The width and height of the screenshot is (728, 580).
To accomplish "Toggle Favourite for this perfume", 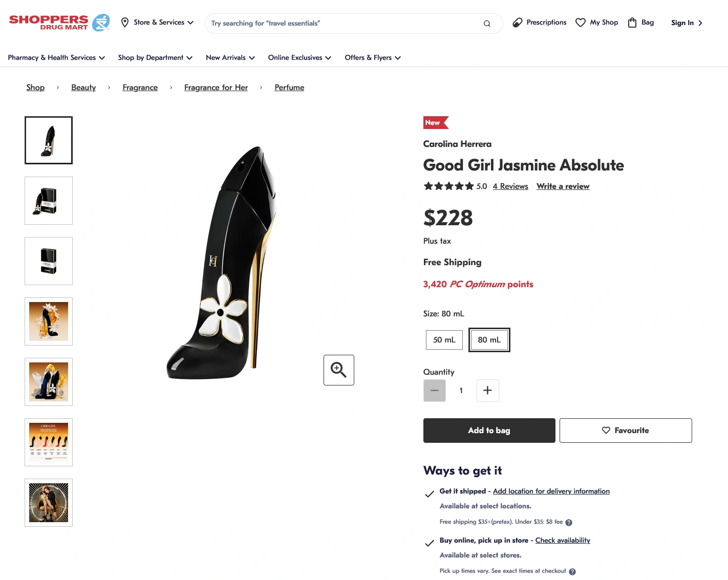I will (x=625, y=431).
